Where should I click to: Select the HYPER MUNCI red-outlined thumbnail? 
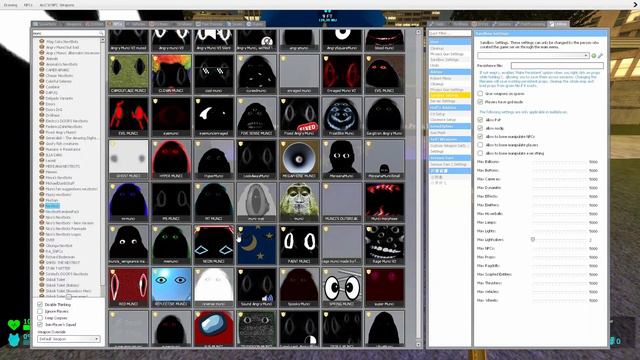click(x=171, y=160)
